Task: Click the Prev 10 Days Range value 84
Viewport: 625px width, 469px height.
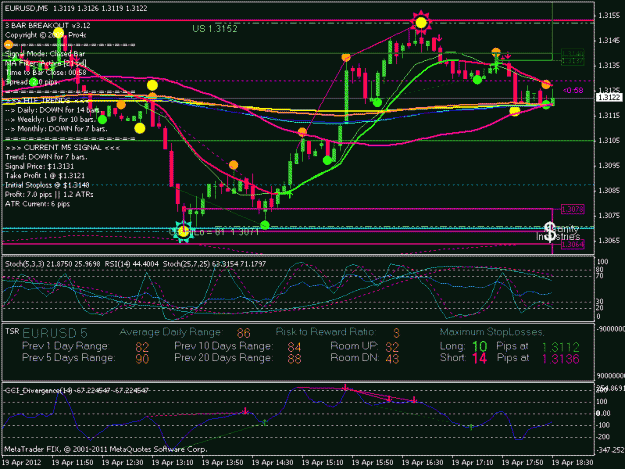Action: [294, 347]
